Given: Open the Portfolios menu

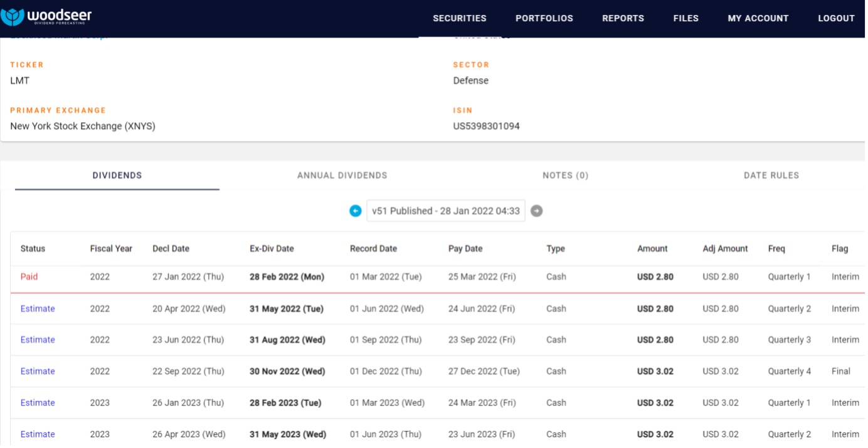Looking at the screenshot, I should pos(544,19).
